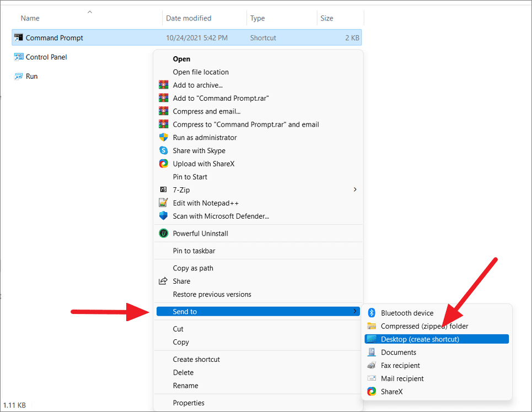
Task: Click the Edit with Notepad++ icon
Action: (163, 203)
